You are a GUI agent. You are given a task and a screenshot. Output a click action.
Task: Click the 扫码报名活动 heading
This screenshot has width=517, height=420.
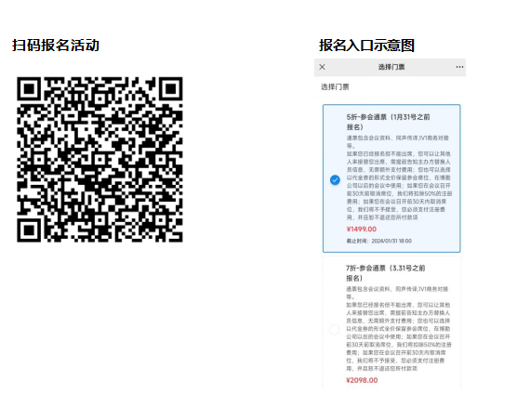coord(56,46)
